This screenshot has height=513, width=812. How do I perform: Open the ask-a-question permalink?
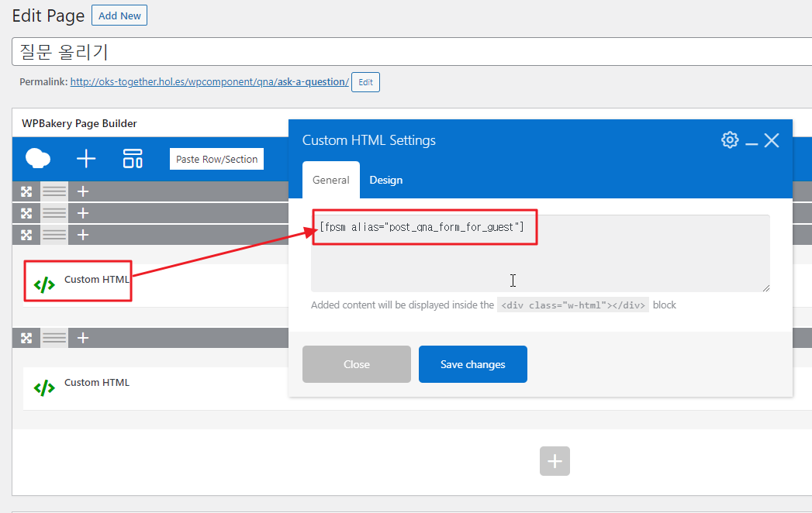[x=209, y=82]
